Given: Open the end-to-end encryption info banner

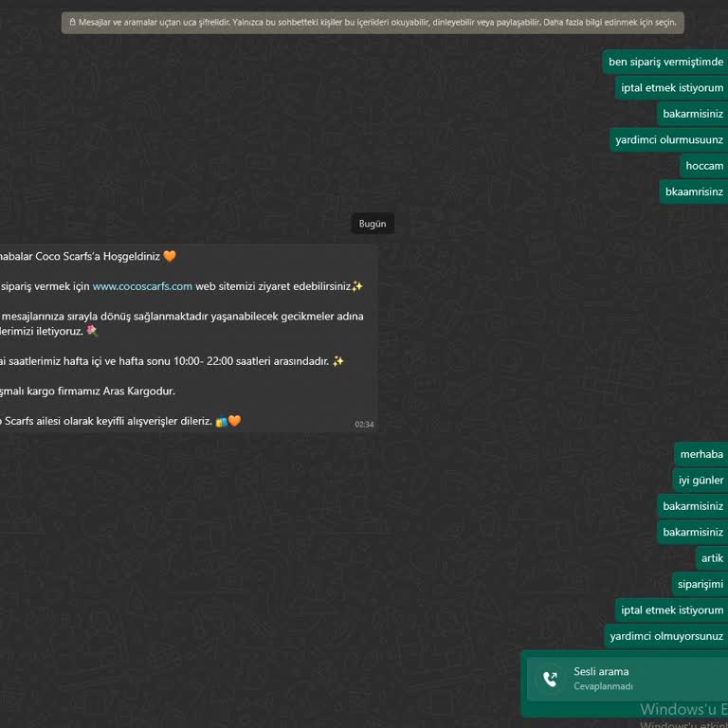Looking at the screenshot, I should tap(373, 23).
